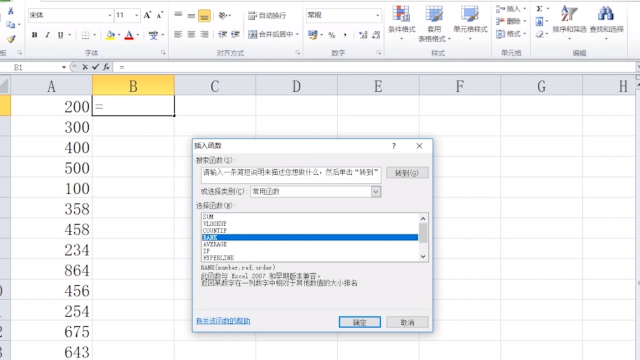
Task: Click the function search description box
Action: tap(291, 175)
